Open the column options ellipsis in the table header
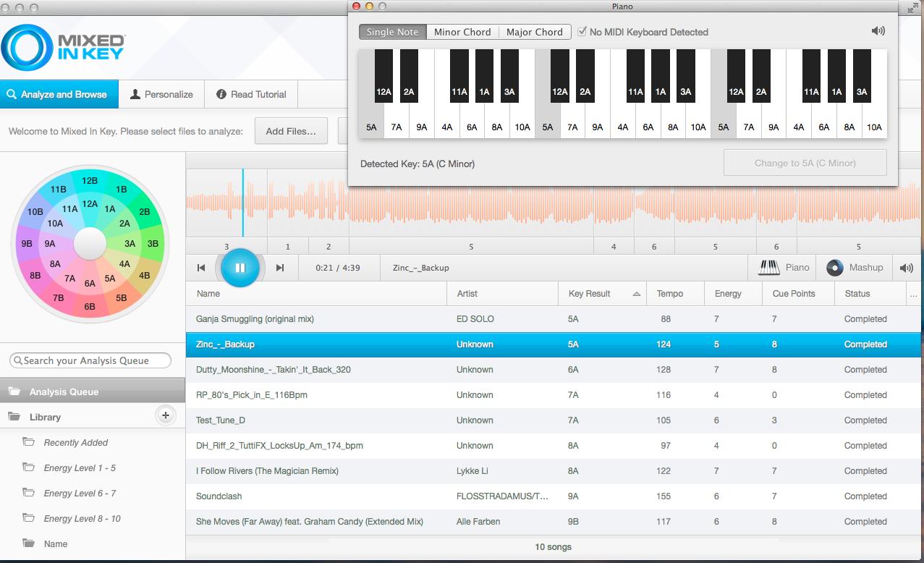This screenshot has height=563, width=924. coord(914,294)
